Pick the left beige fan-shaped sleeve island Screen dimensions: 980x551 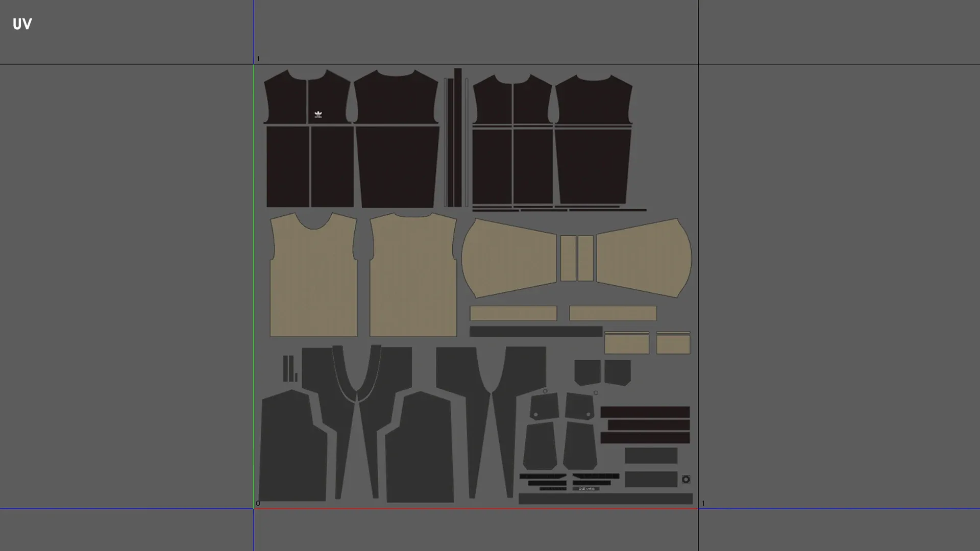tap(509, 258)
